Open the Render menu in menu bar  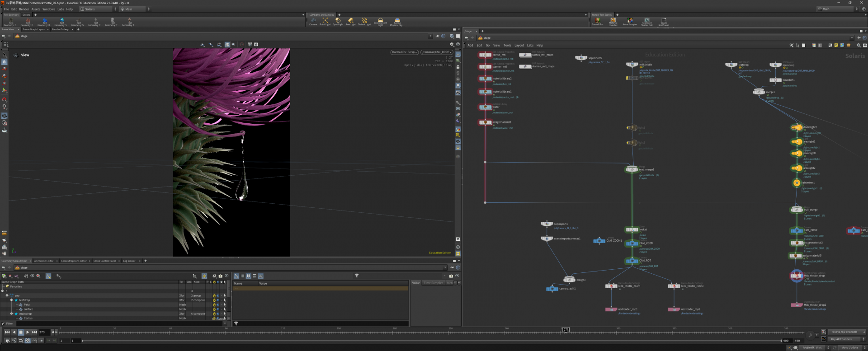(24, 9)
